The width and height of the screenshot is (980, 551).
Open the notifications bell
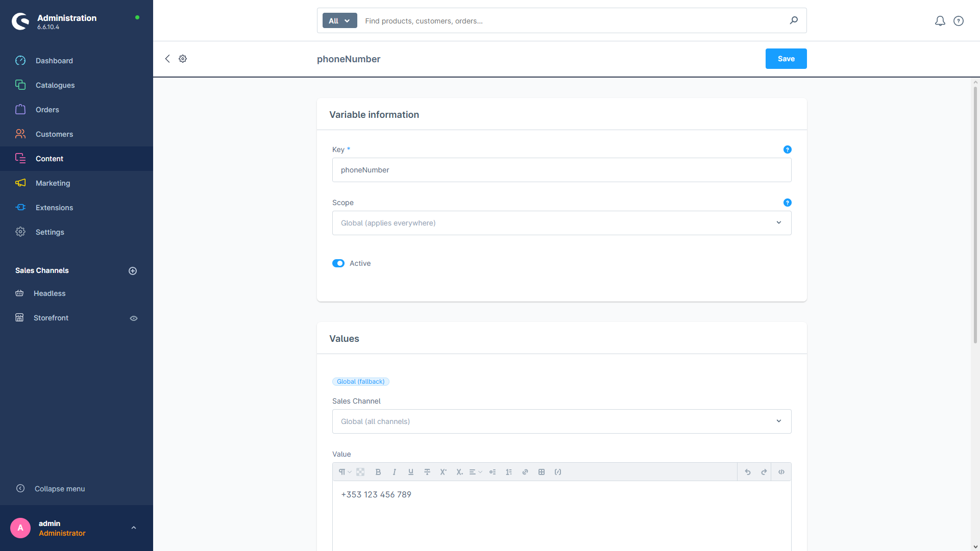pos(940,21)
